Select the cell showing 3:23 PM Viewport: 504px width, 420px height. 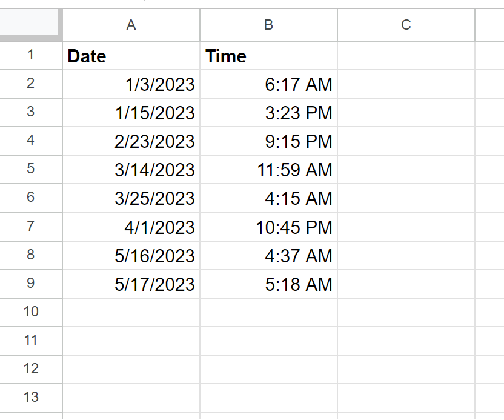[x=269, y=113]
